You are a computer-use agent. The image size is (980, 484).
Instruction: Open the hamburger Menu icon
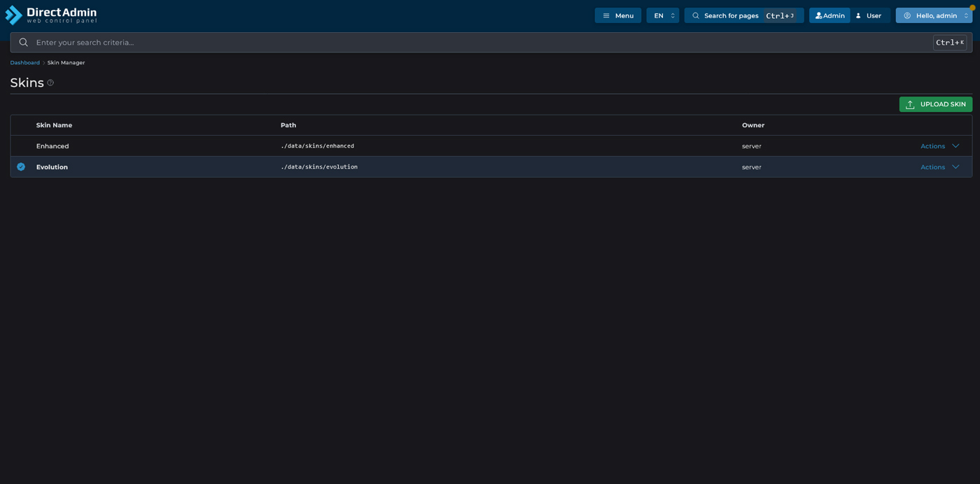[606, 15]
